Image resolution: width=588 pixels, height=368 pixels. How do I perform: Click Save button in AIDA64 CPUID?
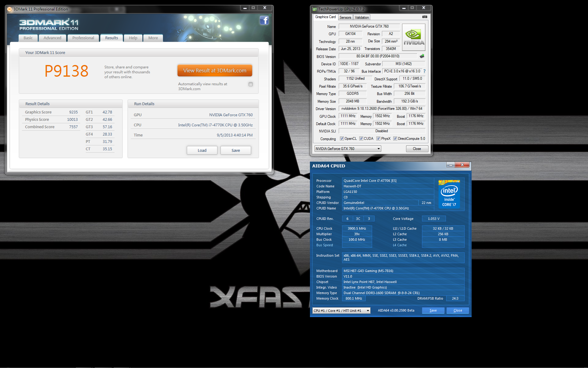pos(433,310)
